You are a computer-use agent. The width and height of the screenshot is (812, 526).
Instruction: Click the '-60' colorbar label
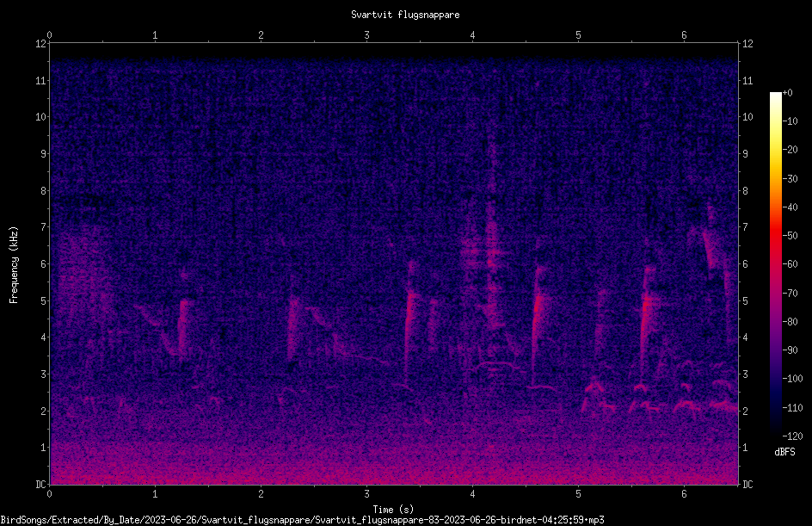[x=790, y=264]
